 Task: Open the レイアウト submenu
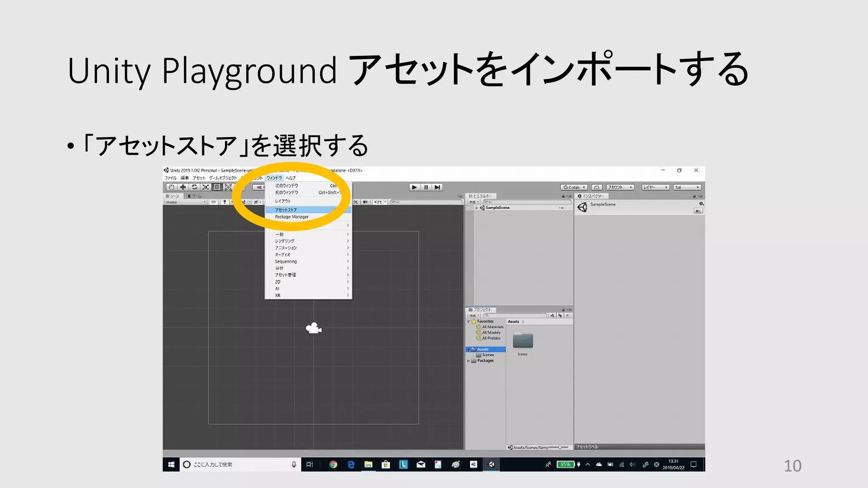point(308,201)
